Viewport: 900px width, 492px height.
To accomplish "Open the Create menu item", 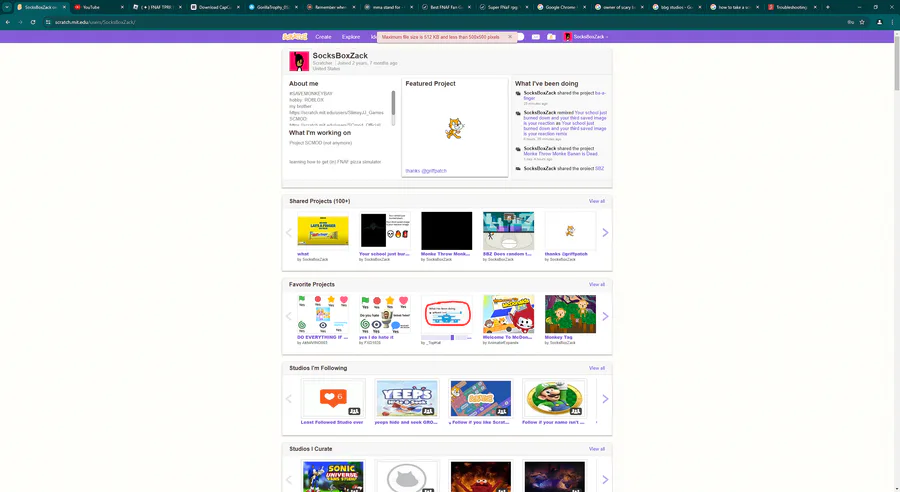I will click(x=323, y=37).
